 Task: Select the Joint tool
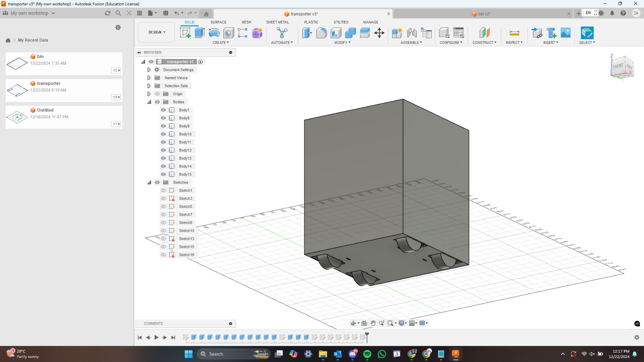[412, 33]
